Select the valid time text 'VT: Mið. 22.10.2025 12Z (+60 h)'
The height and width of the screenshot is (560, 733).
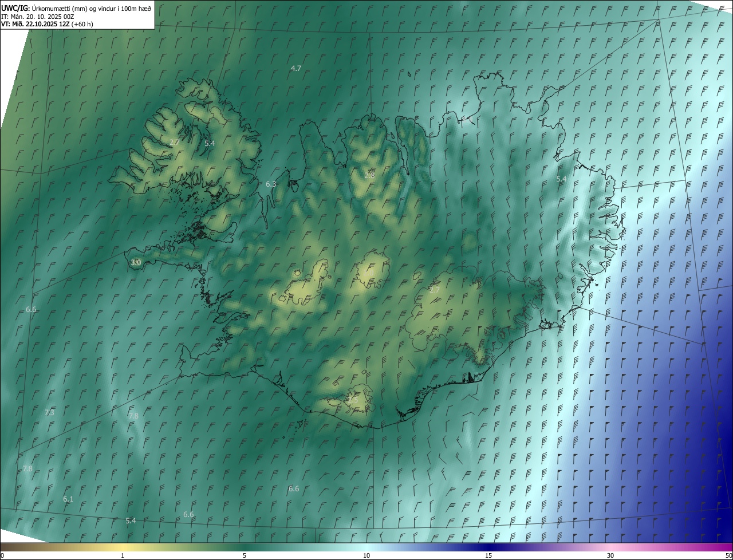click(x=47, y=24)
